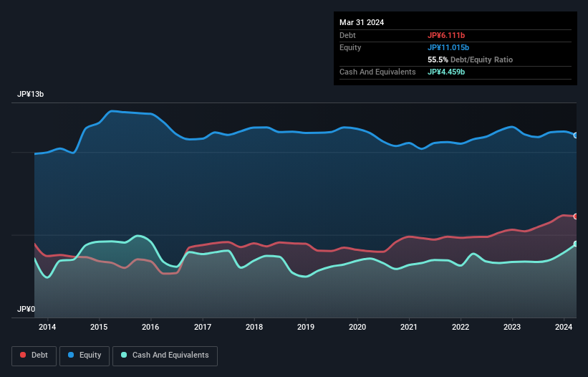This screenshot has height=377, width=588.
Task: Click the 2022 x-axis label
Action: [461, 327]
